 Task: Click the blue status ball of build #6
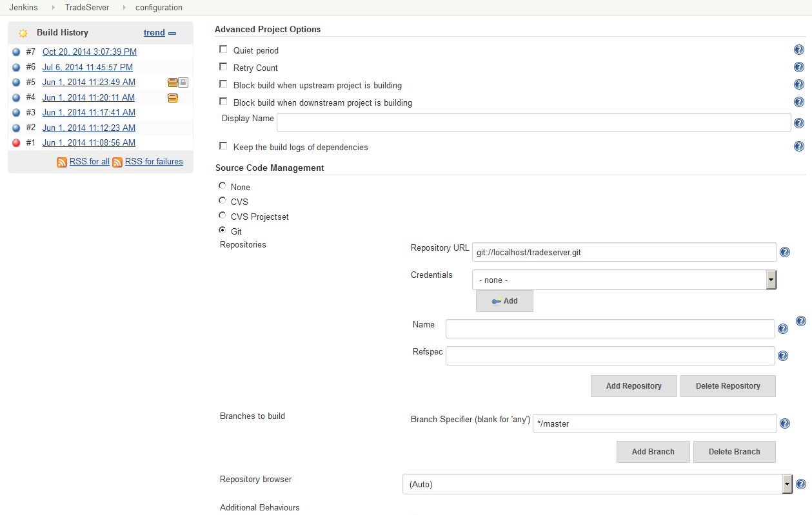[x=16, y=67]
